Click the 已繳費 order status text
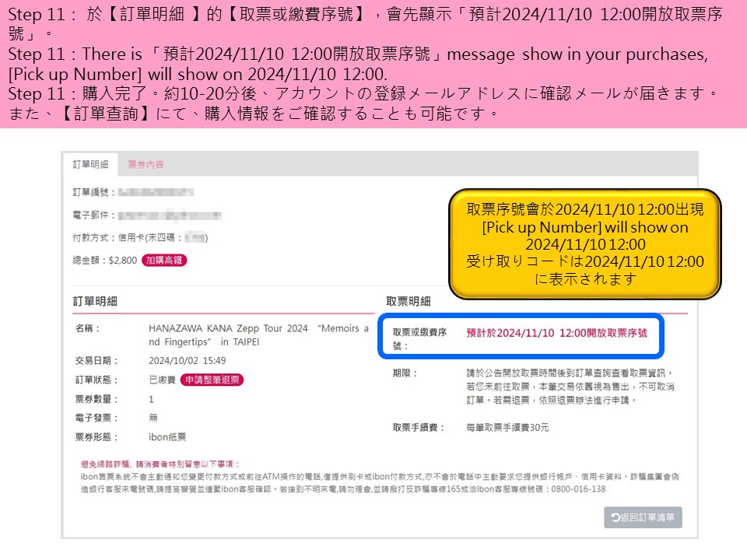Viewport: 747px width, 560px height. 162,380
